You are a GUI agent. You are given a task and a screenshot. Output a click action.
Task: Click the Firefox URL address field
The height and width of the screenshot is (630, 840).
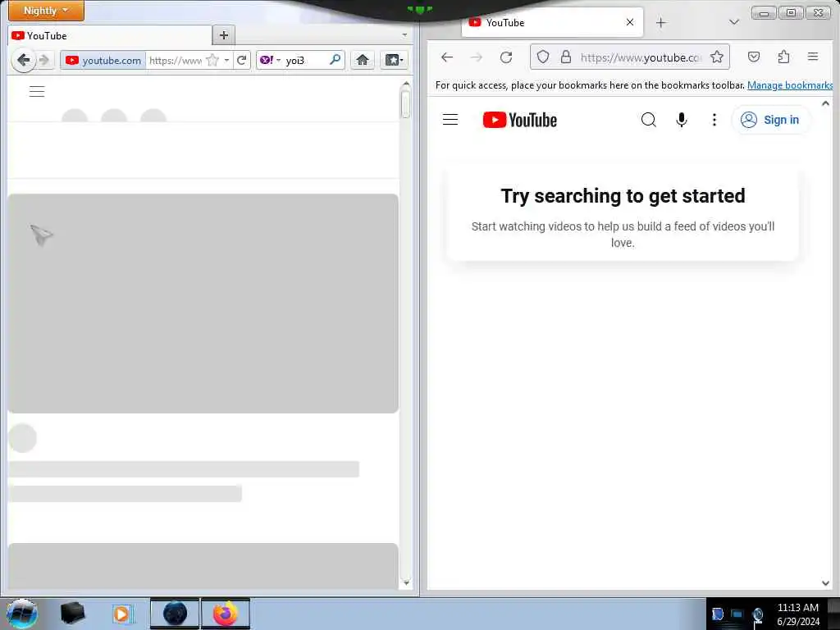click(641, 57)
